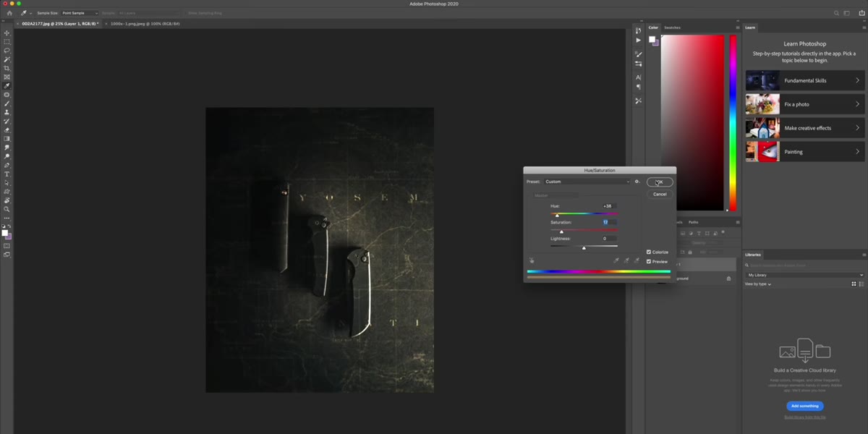Select the Move tool

click(x=7, y=33)
